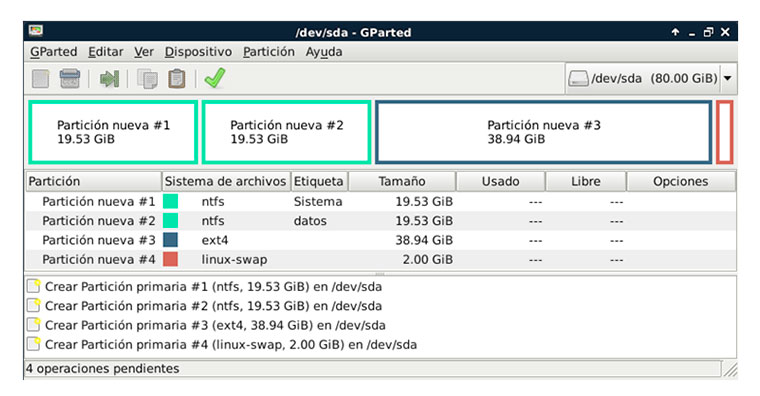Viewport: 760px width, 396px height.
Task: Click green ntfs swatch of partition #1
Action: click(x=170, y=201)
